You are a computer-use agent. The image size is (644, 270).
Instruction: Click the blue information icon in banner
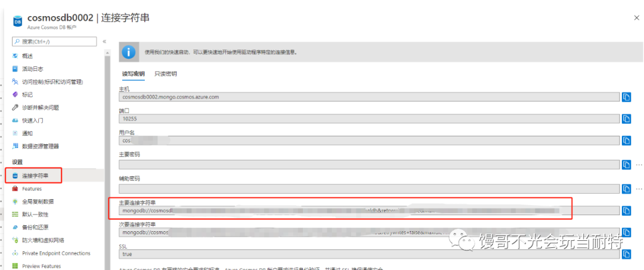pyautogui.click(x=129, y=52)
